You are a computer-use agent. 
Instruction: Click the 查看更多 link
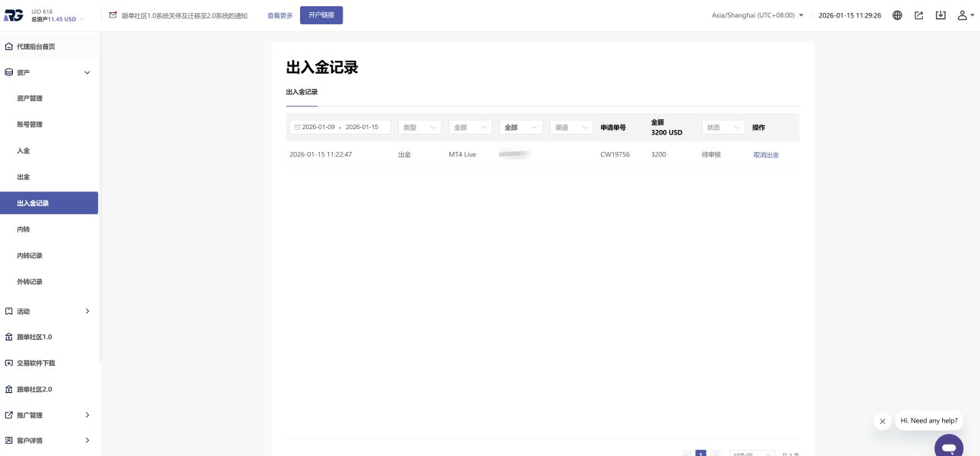(280, 15)
